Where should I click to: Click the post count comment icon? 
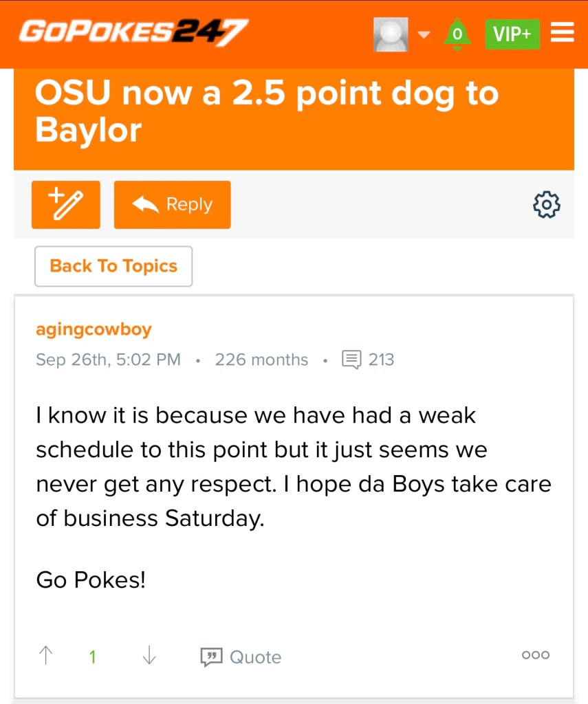(x=351, y=360)
